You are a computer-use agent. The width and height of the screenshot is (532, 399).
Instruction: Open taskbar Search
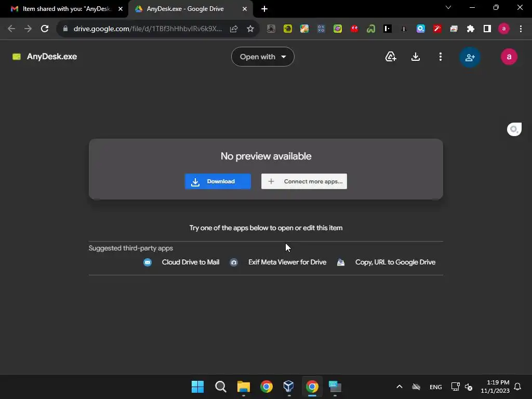220,387
